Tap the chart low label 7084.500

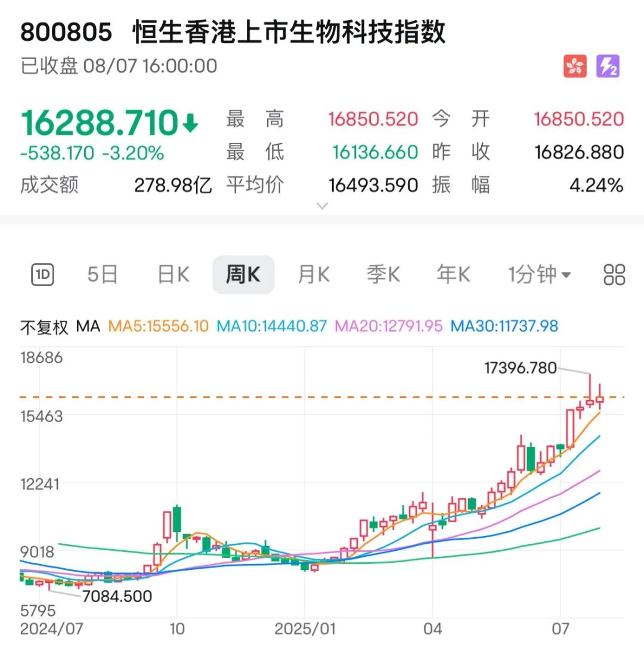tap(117, 596)
